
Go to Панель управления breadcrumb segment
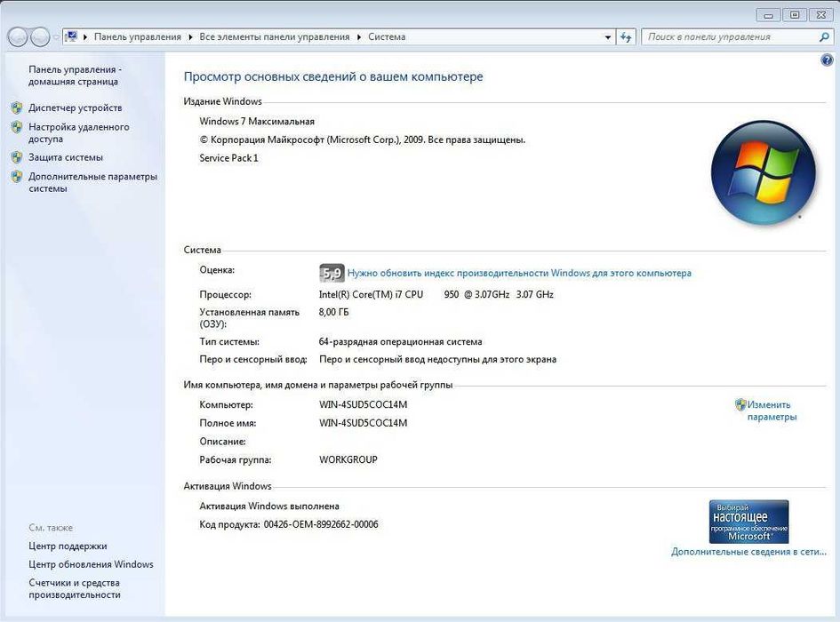[138, 37]
